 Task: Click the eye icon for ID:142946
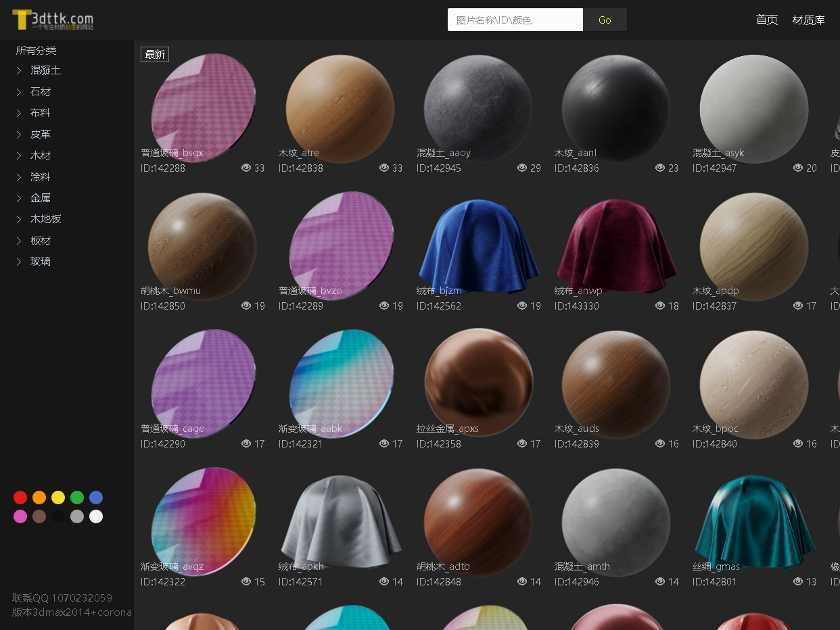point(660,581)
